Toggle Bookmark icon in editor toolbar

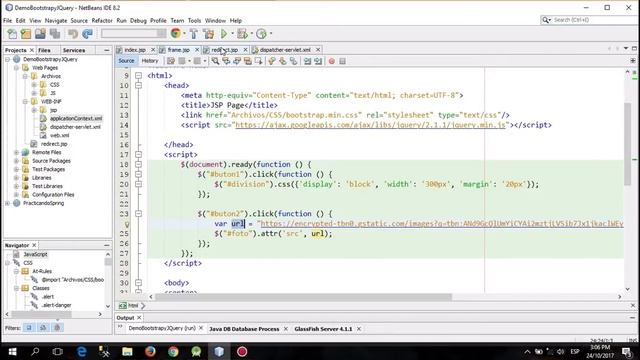tap(293, 61)
